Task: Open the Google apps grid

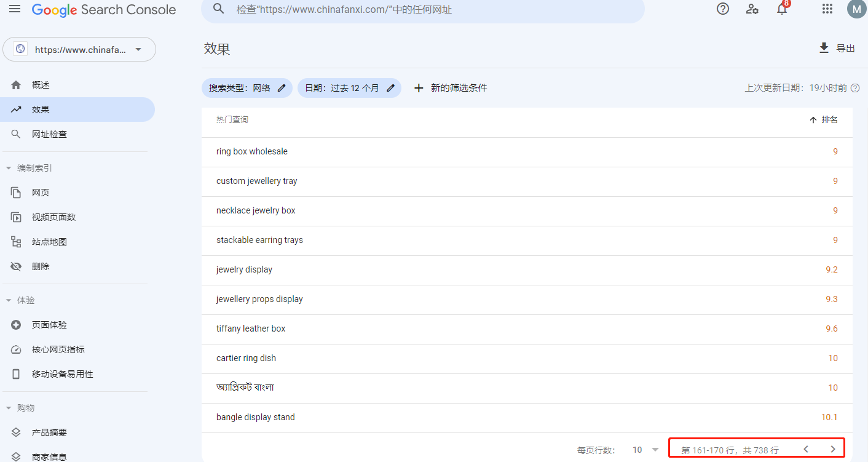Action: point(827,9)
